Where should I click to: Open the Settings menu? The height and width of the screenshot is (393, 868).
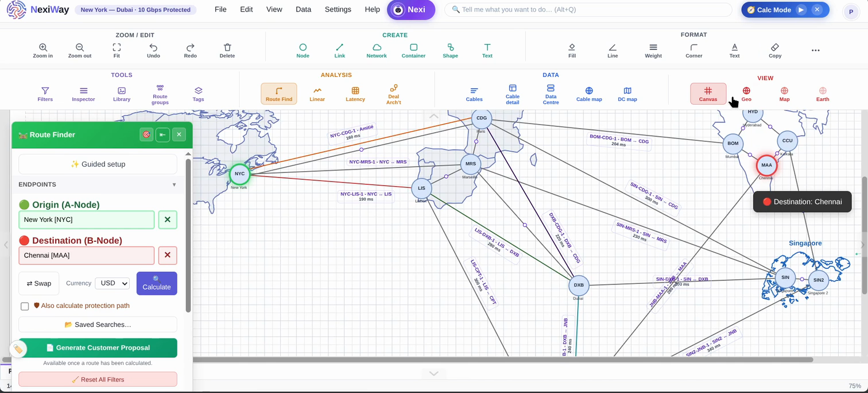click(x=338, y=10)
